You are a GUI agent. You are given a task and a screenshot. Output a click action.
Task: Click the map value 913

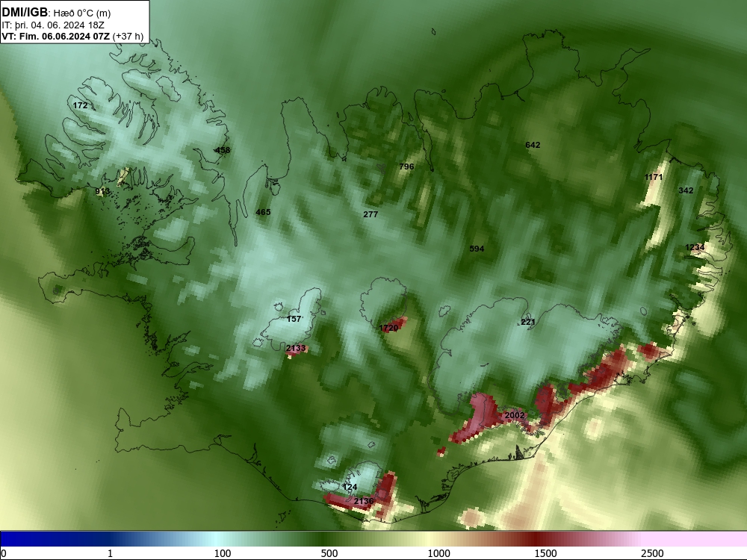pyautogui.click(x=102, y=191)
